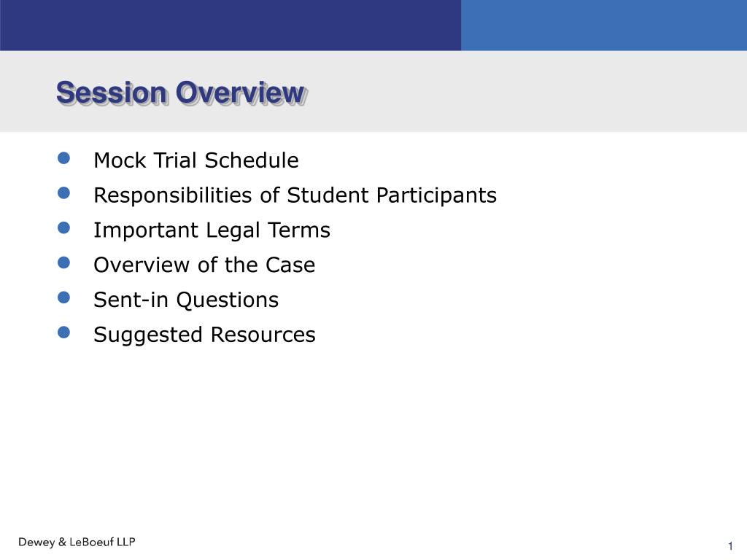Click the Dewey & LeBoeuf LLP footer

coord(77,542)
